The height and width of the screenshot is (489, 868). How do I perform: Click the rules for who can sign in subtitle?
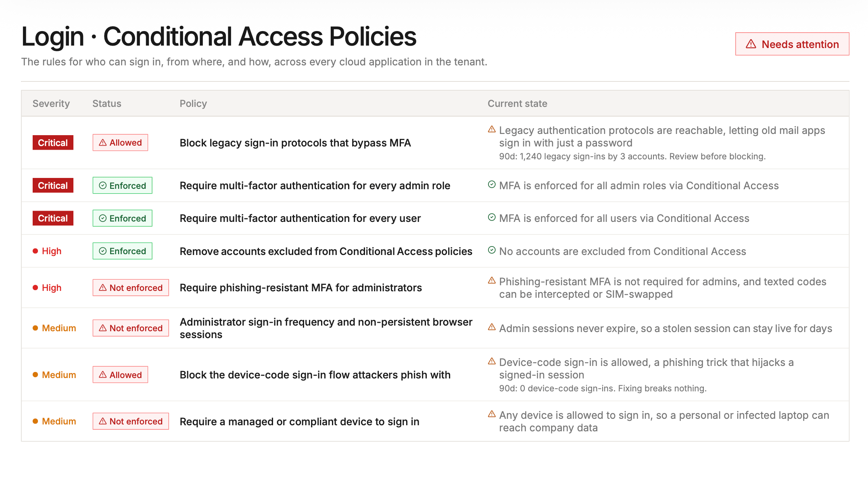(254, 62)
